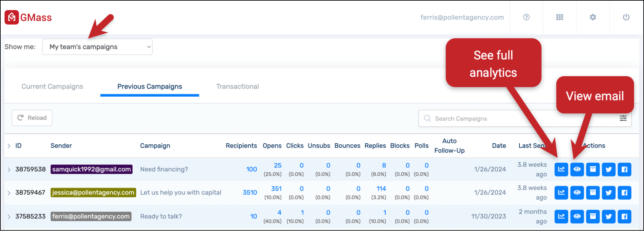
Task: Open the 25 opens link
Action: 277,166
